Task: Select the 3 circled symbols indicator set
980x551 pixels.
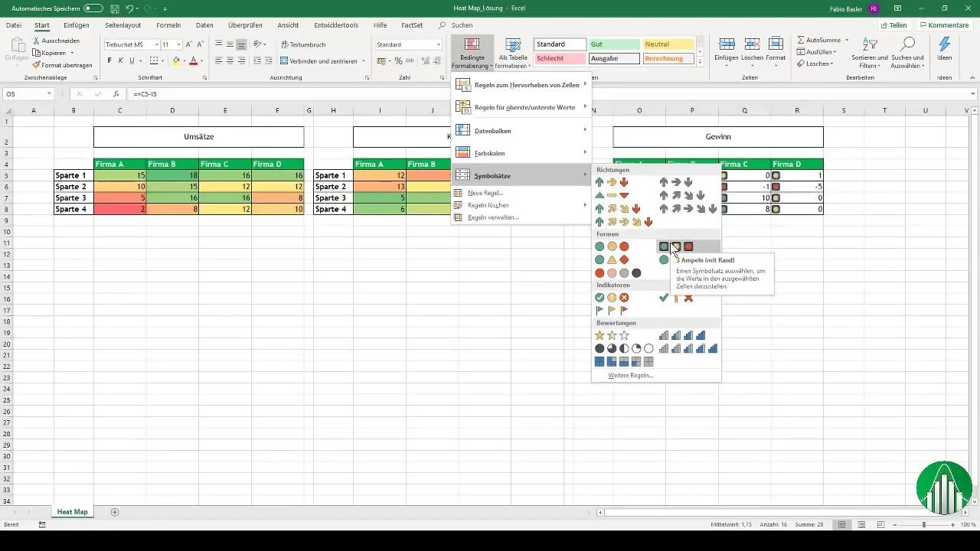Action: [612, 298]
